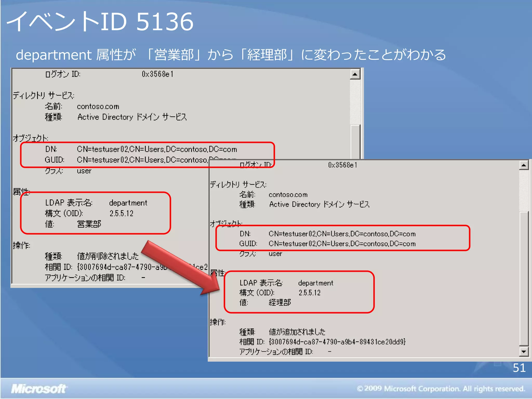
Task: Click contoso.com name in right window
Action: click(x=288, y=195)
